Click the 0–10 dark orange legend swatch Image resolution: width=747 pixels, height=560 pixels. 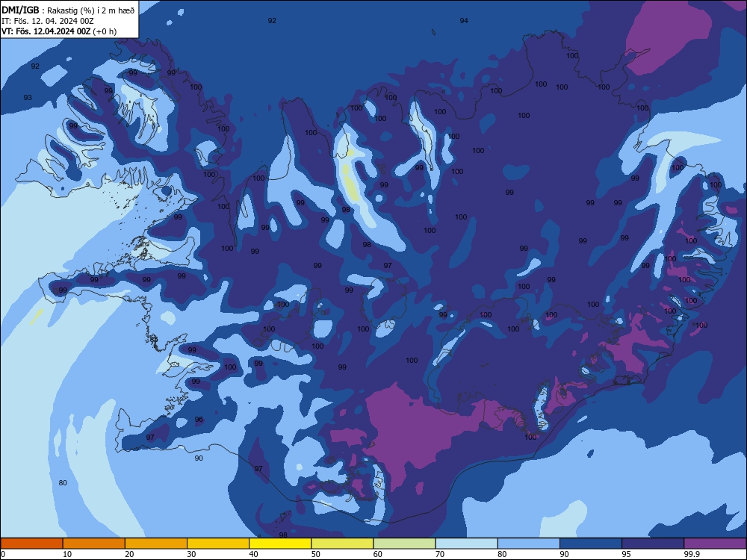pos(31,544)
